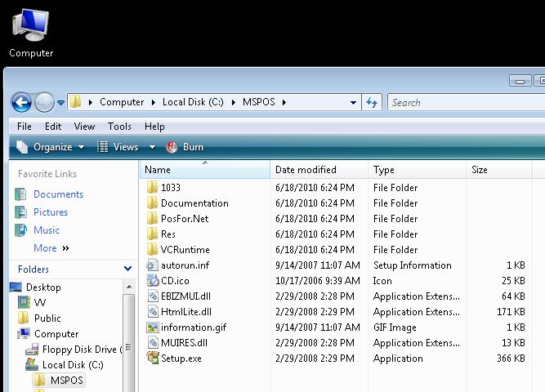Click the Pictures icon in Favorite Links
Image resolution: width=545 pixels, height=392 pixels.
pos(20,212)
